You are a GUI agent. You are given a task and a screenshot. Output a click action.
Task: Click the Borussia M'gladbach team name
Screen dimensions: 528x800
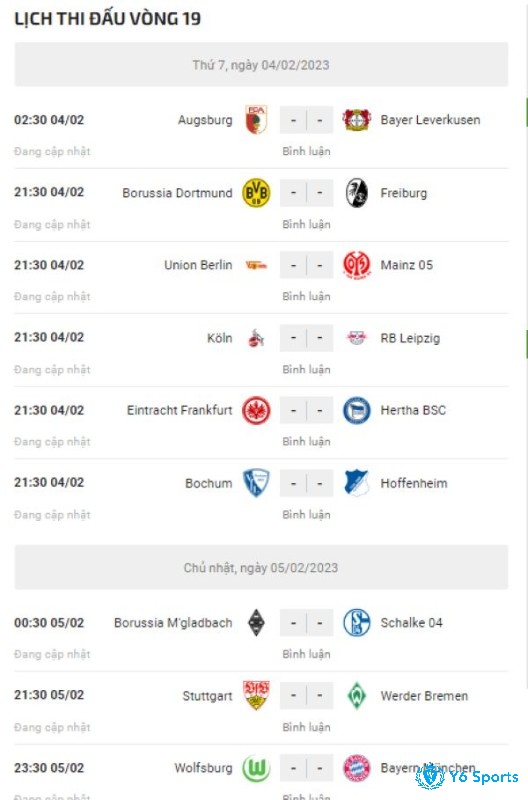pyautogui.click(x=173, y=623)
